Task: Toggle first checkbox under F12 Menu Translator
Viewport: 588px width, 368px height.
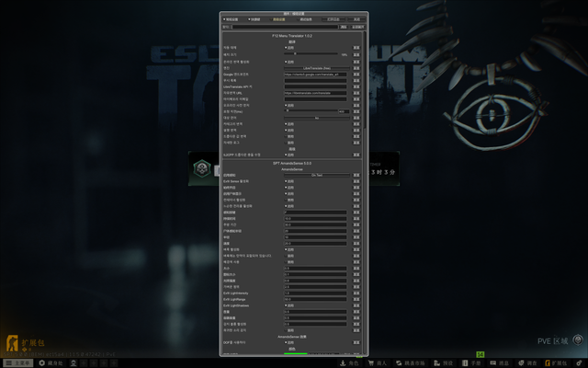Action: tap(286, 48)
